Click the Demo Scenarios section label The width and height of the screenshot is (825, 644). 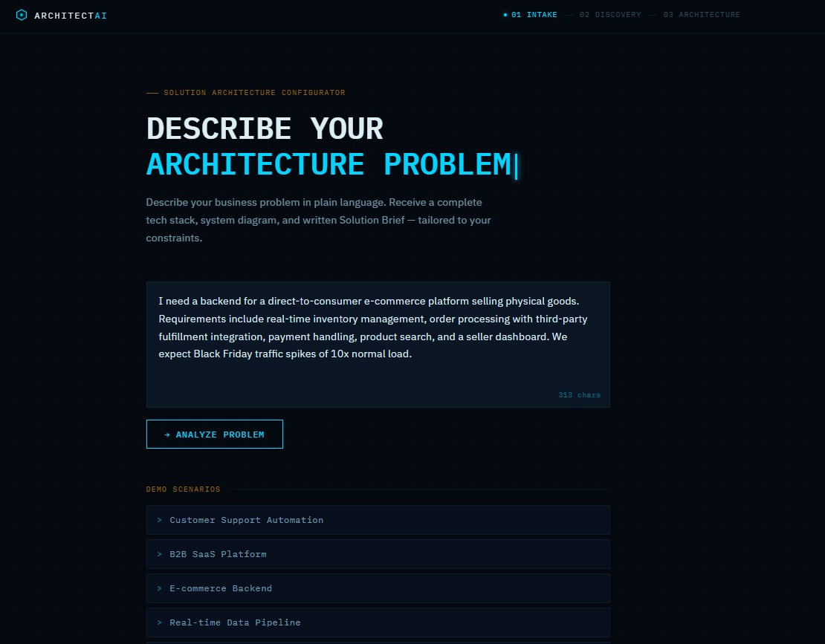tap(183, 489)
